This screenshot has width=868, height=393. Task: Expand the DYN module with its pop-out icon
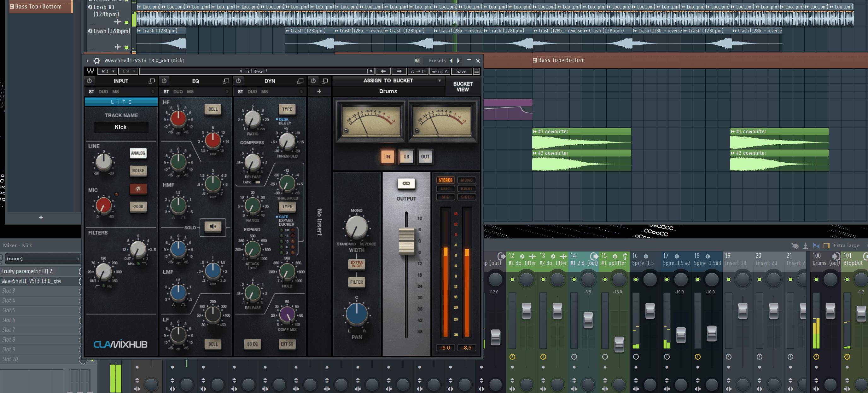pos(300,81)
